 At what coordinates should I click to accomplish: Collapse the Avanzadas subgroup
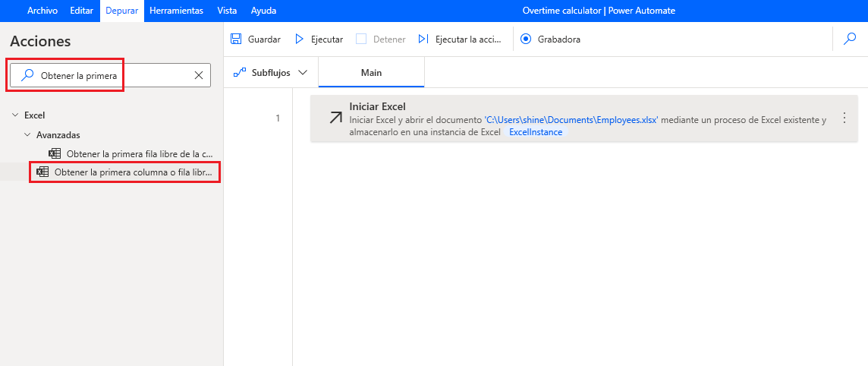pyautogui.click(x=27, y=134)
